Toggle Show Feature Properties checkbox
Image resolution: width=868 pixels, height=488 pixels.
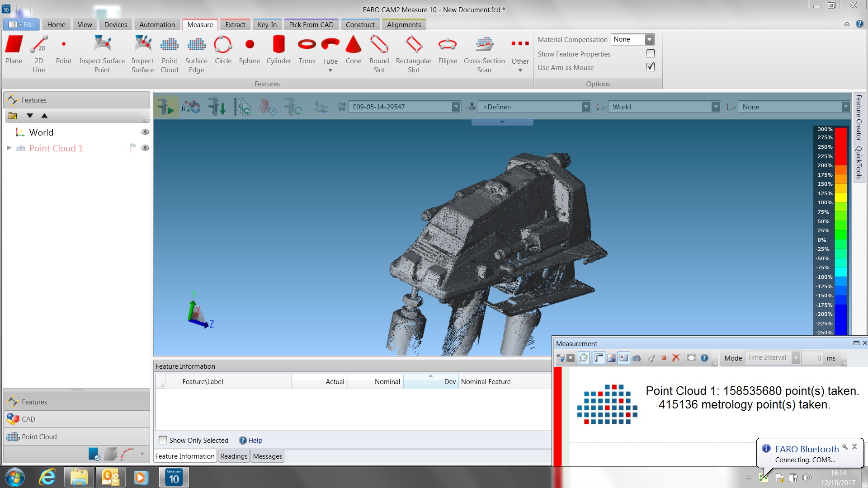click(x=651, y=54)
